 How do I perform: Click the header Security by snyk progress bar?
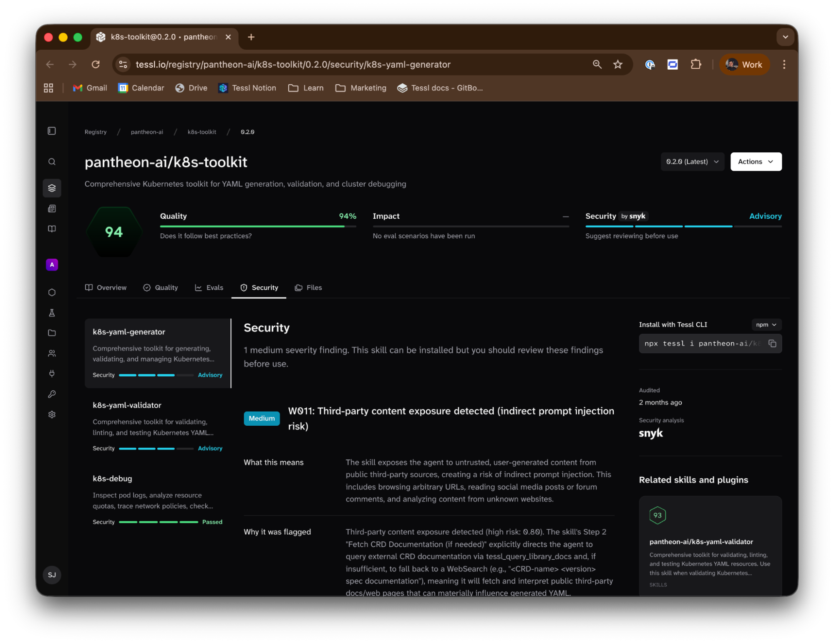[683, 226]
